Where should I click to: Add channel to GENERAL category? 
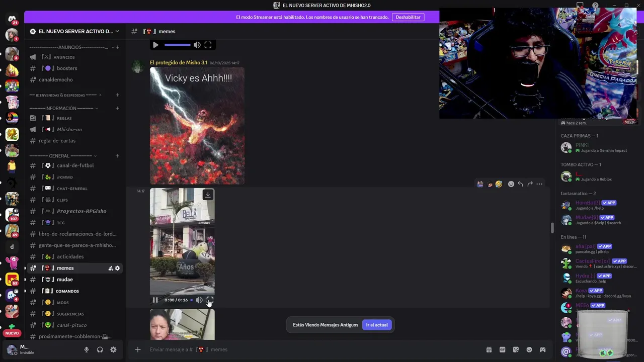coord(117,156)
